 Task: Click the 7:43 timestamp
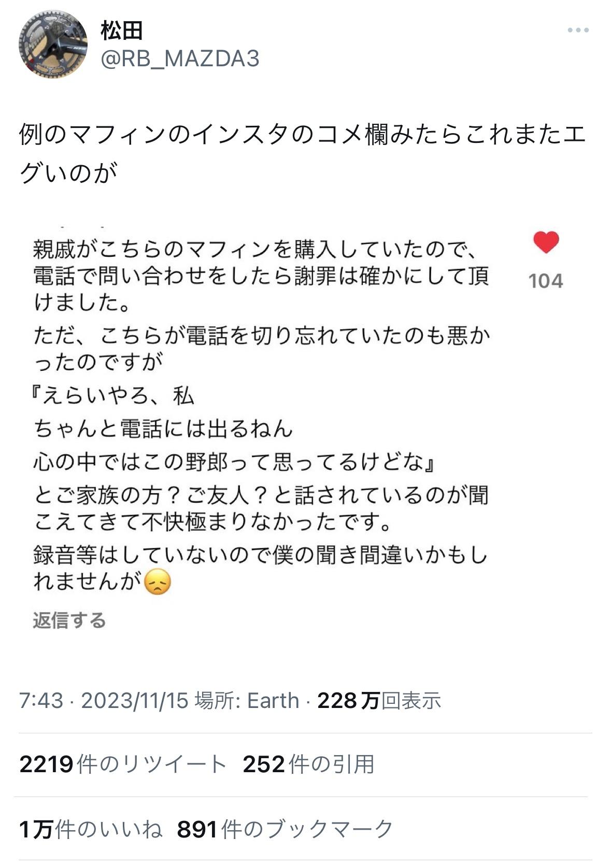coord(40,701)
